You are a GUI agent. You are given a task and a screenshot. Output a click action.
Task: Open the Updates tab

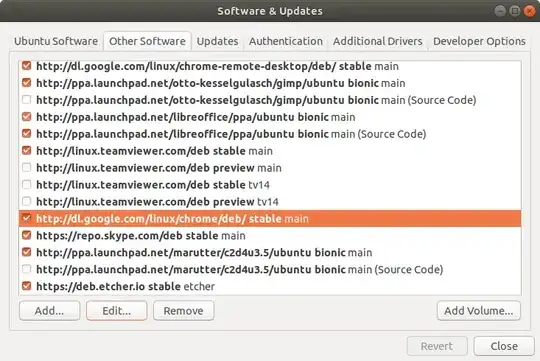point(217,41)
